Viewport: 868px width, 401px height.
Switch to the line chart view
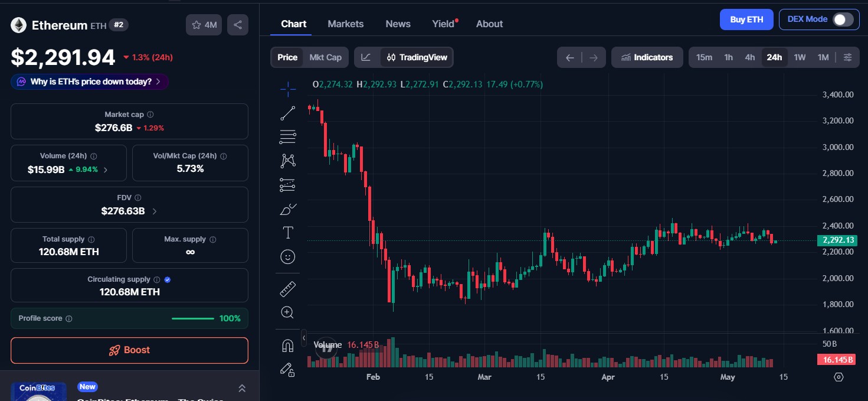point(366,57)
